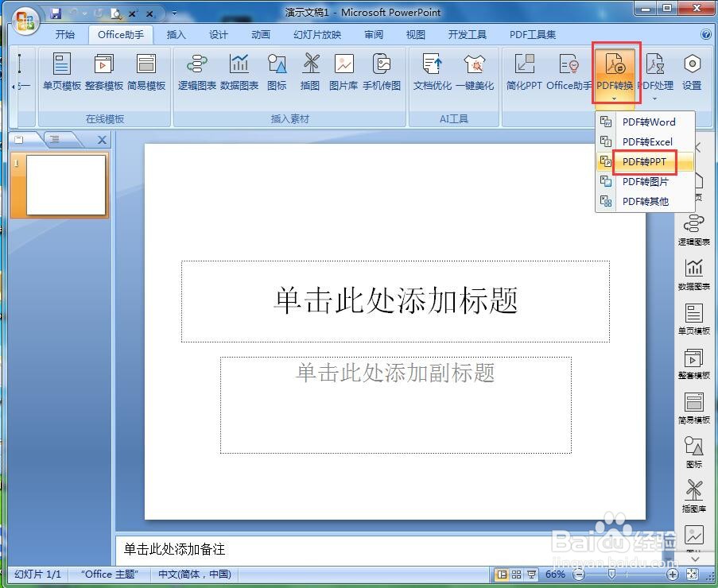The width and height of the screenshot is (718, 588).
Task: Open 手机传图 (phone transfer) tool
Action: [x=382, y=72]
